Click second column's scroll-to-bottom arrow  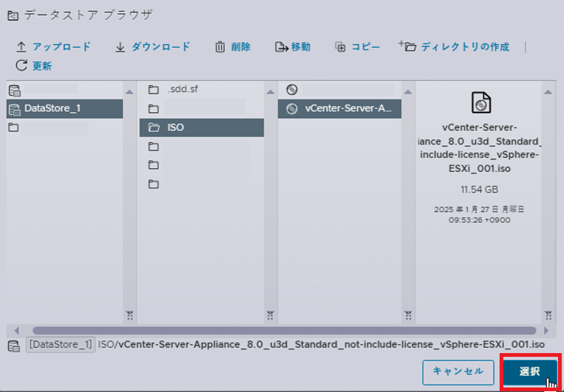click(270, 316)
